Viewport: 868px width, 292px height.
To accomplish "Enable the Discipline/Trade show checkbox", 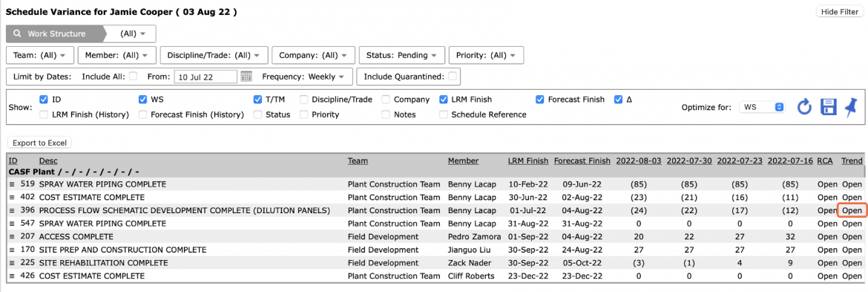I will click(x=304, y=100).
